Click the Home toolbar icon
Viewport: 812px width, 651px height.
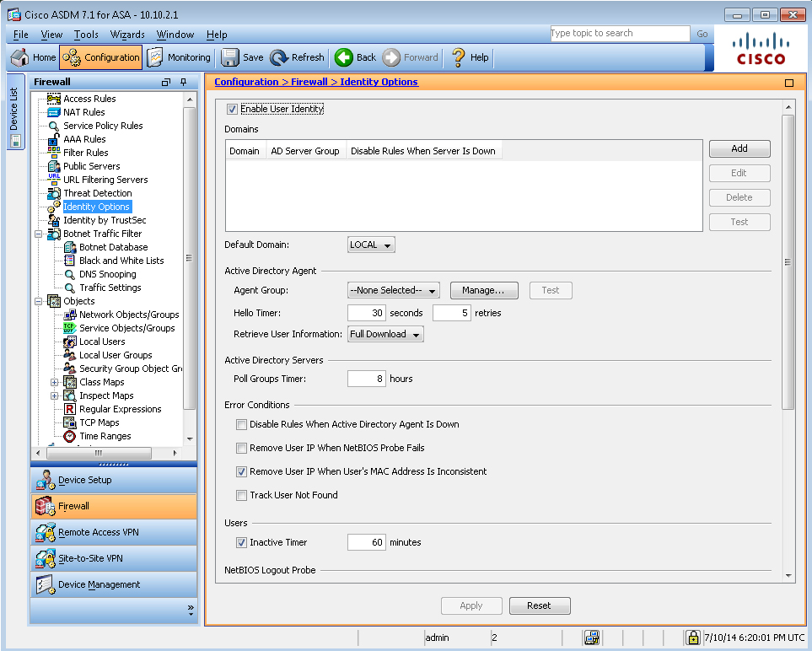pyautogui.click(x=20, y=57)
